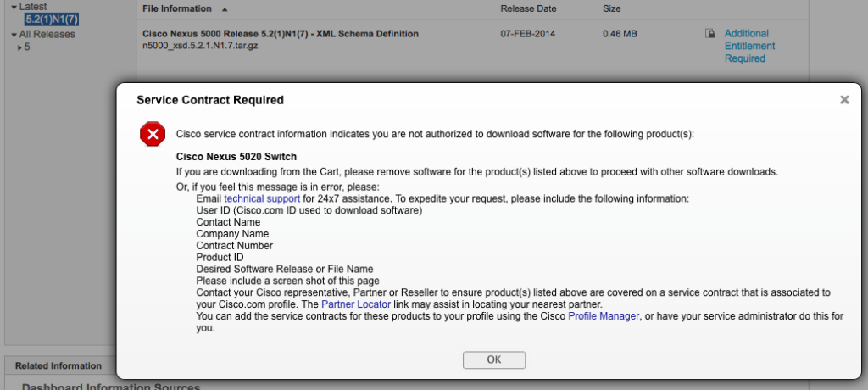
Task: Click the Dashboard Information Sources heading
Action: coord(111,386)
